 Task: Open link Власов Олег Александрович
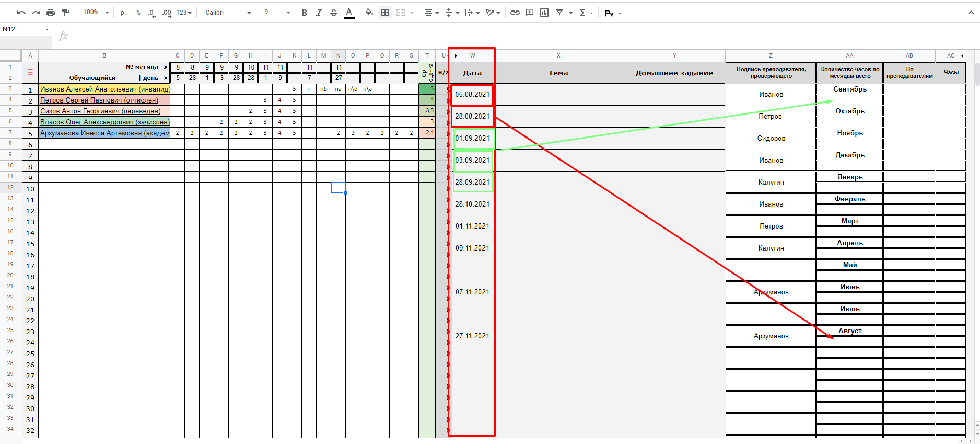click(x=105, y=122)
